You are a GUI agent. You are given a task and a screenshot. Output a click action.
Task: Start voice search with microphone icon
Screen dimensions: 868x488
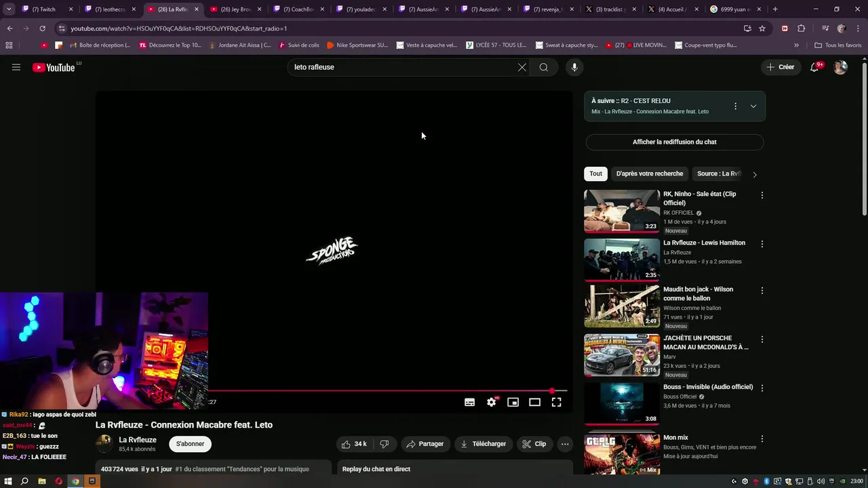pos(574,67)
